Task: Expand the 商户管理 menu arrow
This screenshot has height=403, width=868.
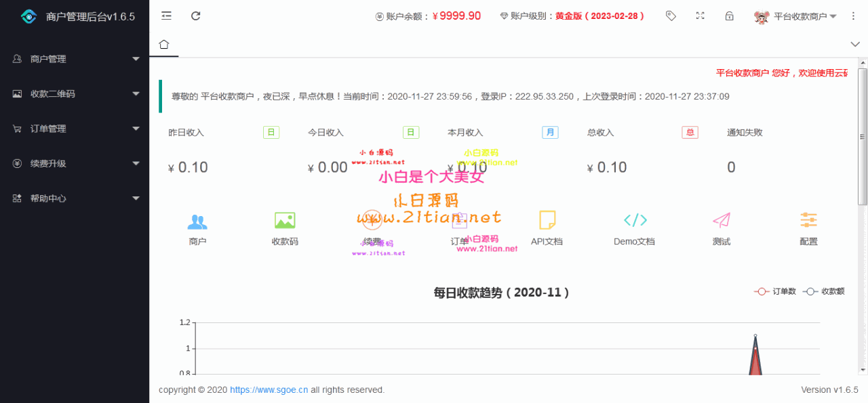Action: 136,59
